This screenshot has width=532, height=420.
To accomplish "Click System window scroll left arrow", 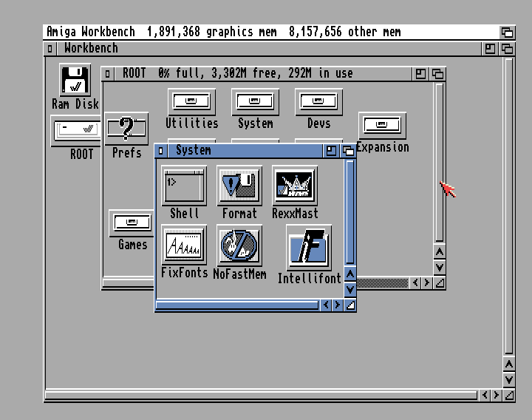I will click(x=326, y=305).
